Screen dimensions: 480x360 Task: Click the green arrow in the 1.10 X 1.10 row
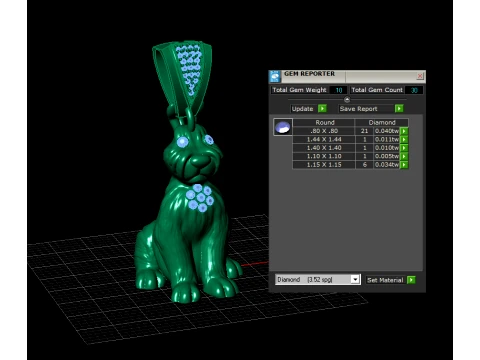tap(404, 156)
